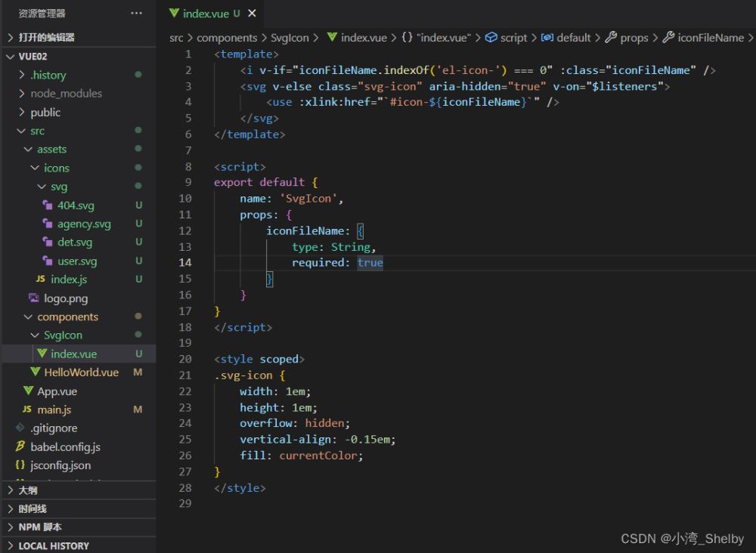Click the JS icon beside main.js
The image size is (756, 553).
click(27, 409)
